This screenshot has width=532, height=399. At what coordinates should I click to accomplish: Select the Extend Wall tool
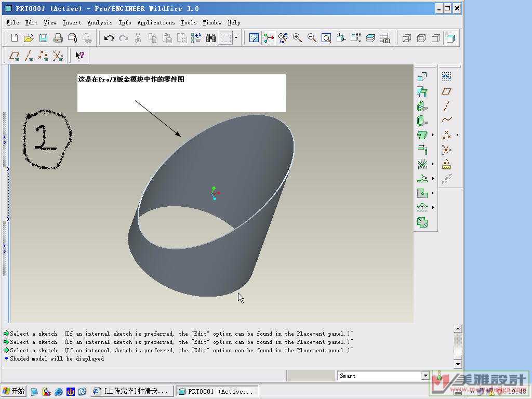pyautogui.click(x=422, y=150)
